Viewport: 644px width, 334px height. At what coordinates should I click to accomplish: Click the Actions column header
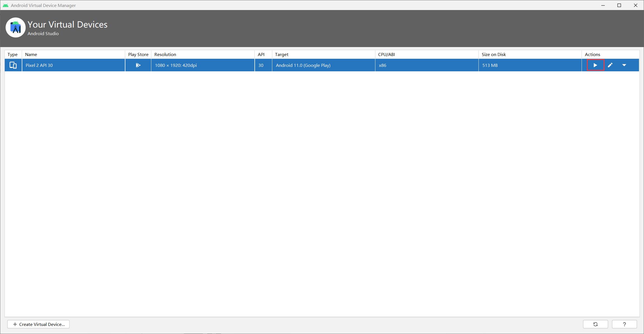pos(611,54)
